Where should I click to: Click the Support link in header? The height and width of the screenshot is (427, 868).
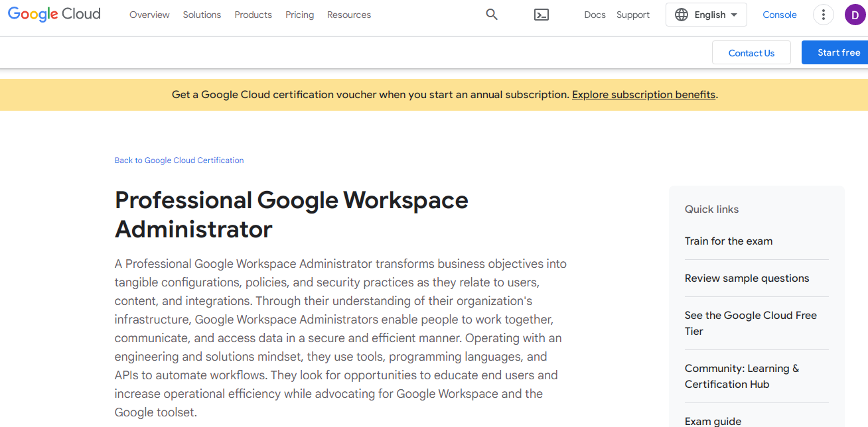pos(633,15)
